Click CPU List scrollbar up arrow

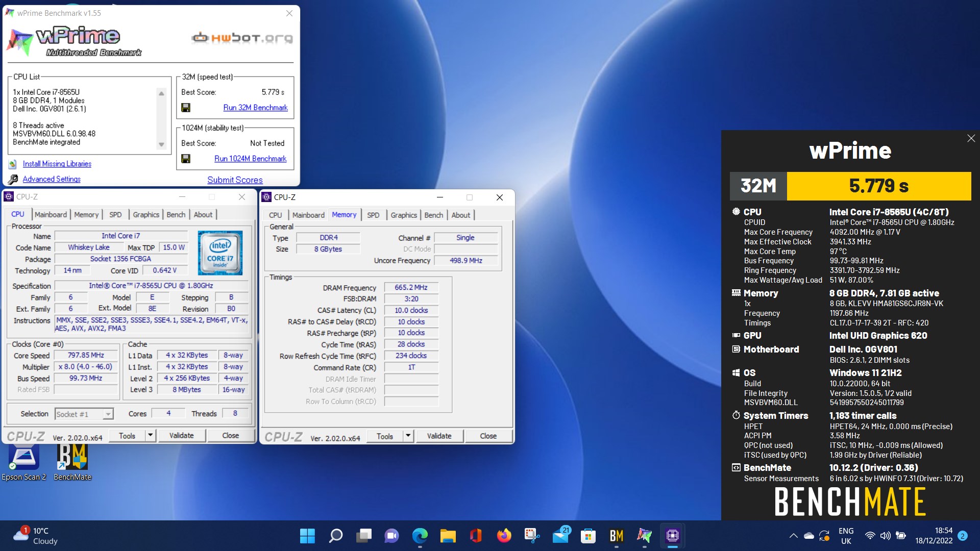coord(161,93)
